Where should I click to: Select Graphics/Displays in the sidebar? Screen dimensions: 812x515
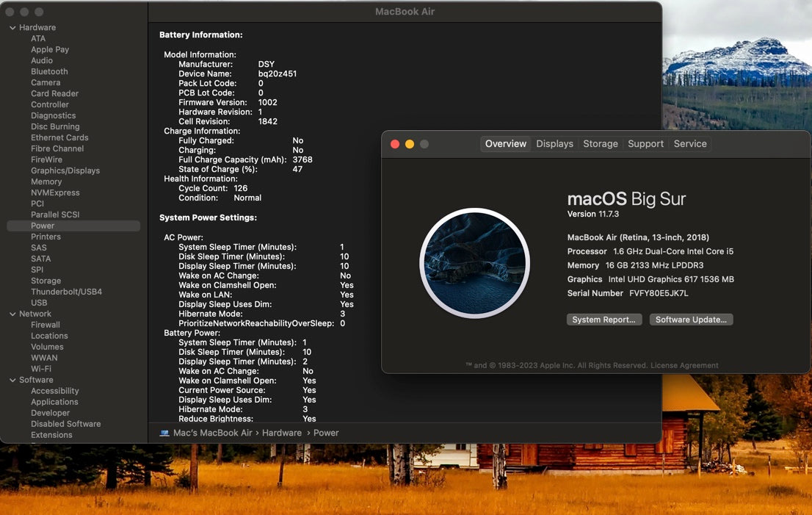65,170
